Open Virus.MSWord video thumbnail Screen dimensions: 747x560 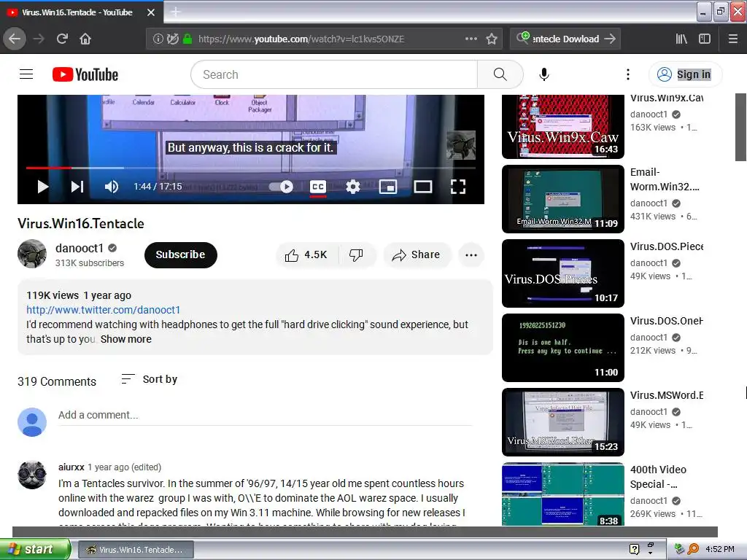tap(563, 422)
